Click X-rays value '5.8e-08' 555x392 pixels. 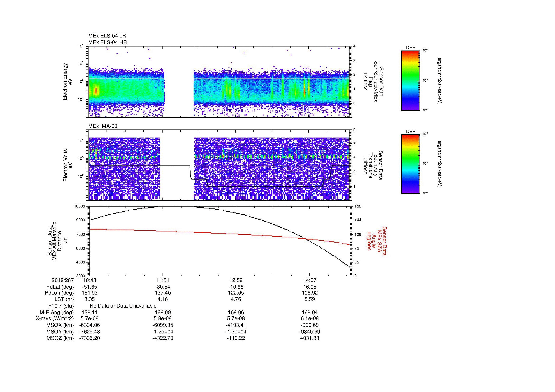pyautogui.click(x=163, y=318)
